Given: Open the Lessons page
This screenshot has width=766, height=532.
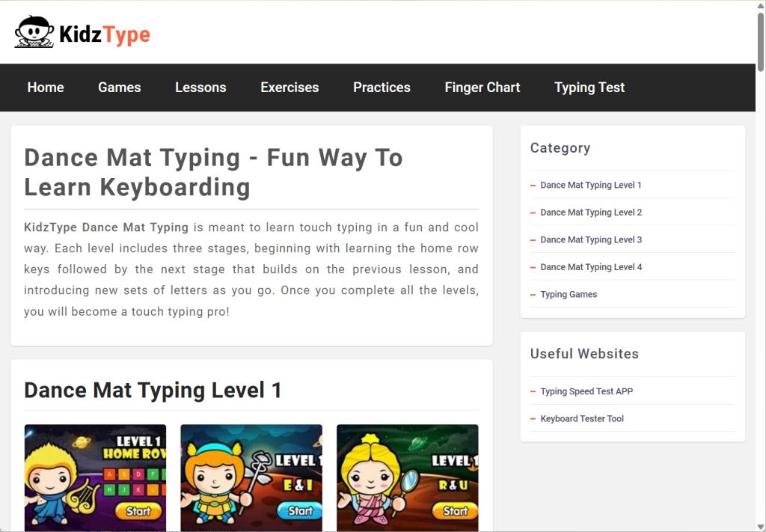Looking at the screenshot, I should point(200,88).
